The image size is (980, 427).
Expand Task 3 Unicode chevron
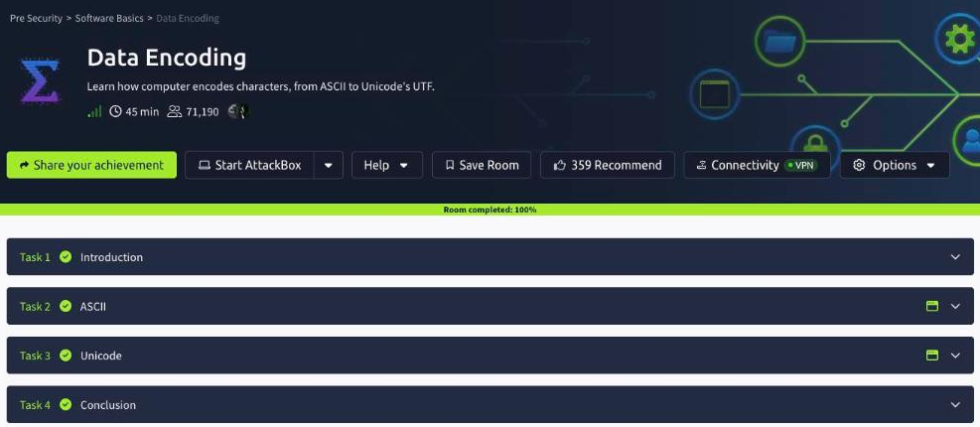click(955, 356)
